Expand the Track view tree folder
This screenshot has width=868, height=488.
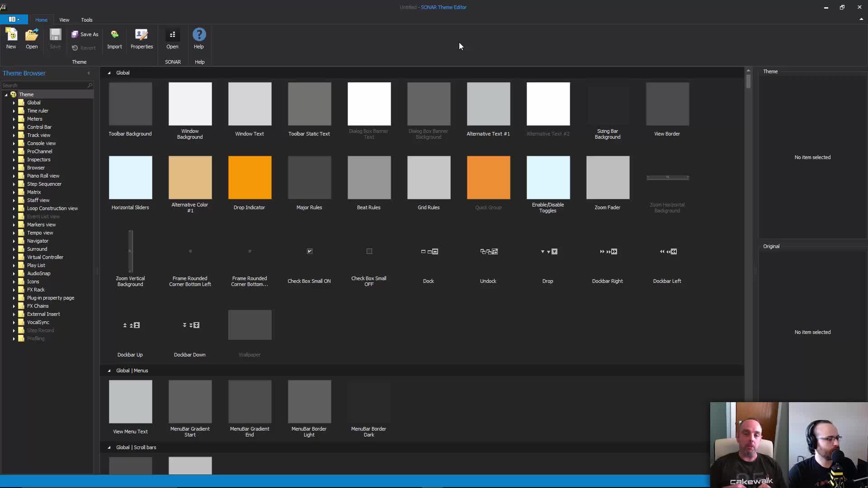(x=14, y=135)
